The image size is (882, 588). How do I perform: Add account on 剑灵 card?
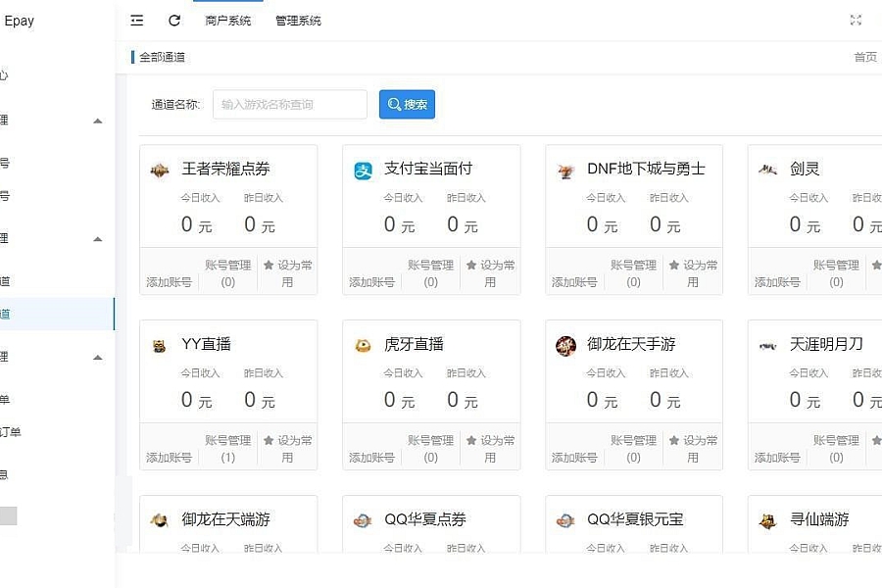pyautogui.click(x=777, y=282)
